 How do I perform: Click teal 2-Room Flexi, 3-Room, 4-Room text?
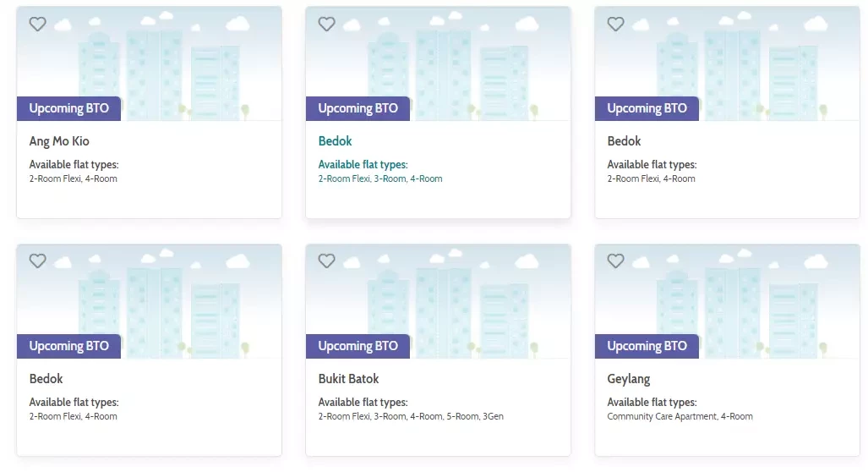[x=380, y=179]
